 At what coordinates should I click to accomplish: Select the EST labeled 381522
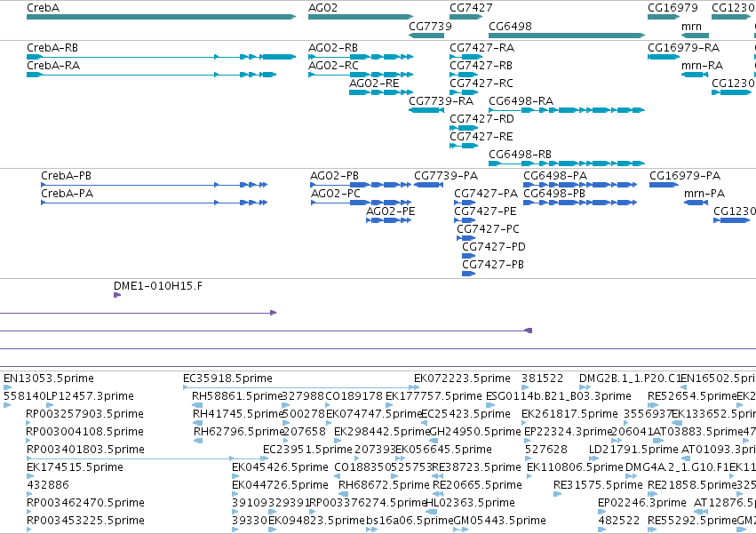click(526, 387)
